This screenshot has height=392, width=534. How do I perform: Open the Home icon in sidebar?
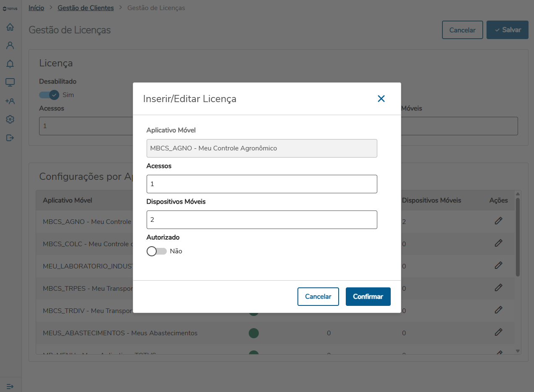10,27
